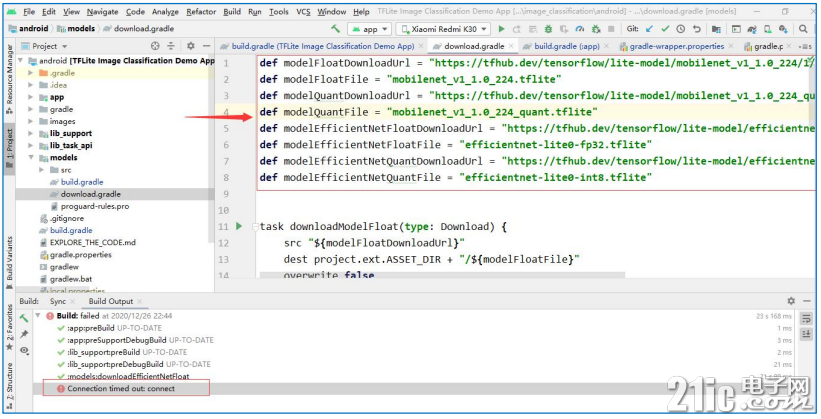The image size is (821, 419).
Task: Expand the .gradle folder
Action: pos(31,73)
